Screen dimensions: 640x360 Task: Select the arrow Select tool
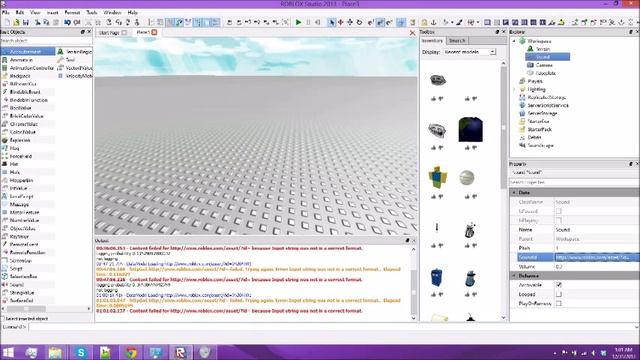coord(331,22)
